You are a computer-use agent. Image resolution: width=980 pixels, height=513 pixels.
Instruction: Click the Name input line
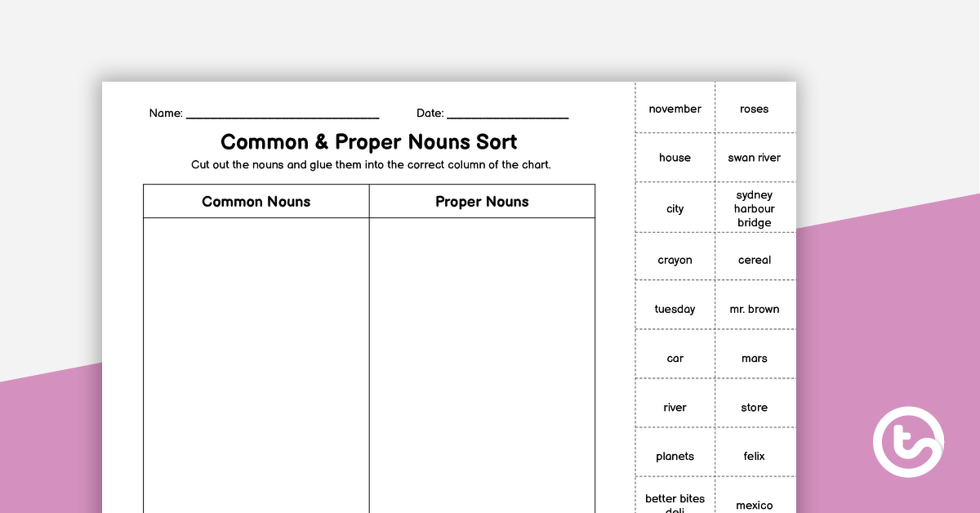(x=282, y=114)
